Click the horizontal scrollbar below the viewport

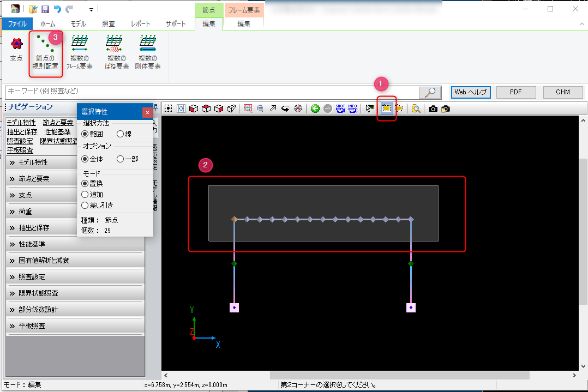pyautogui.click(x=399, y=376)
